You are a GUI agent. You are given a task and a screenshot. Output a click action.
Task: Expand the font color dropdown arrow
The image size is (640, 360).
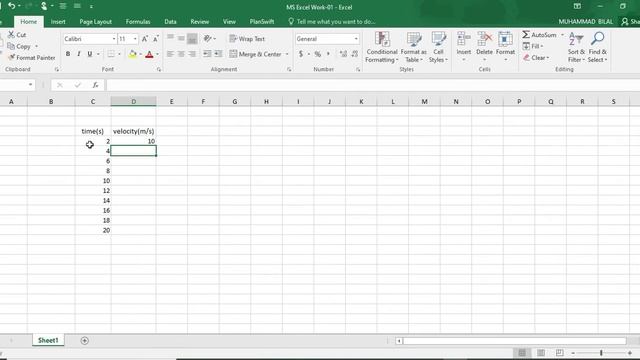coord(158,54)
